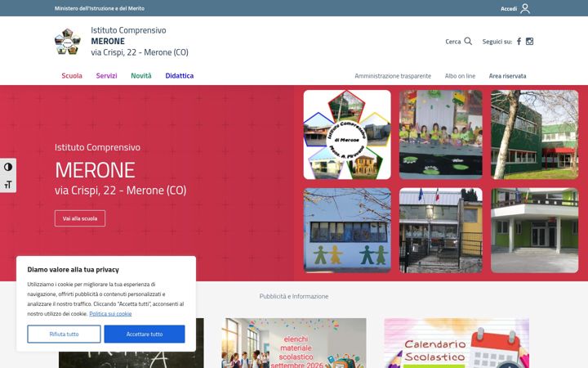
Task: Open the Politica sui cookie link
Action: click(110, 313)
